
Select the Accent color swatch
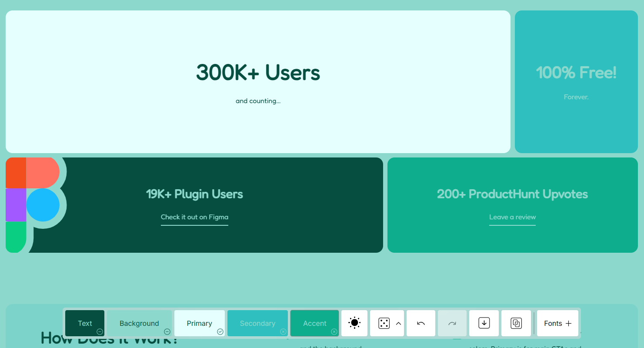pyautogui.click(x=314, y=323)
